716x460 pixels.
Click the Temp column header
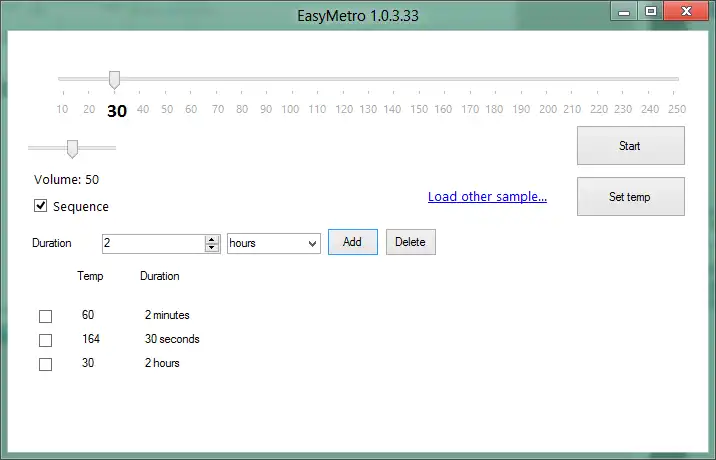[90, 276]
